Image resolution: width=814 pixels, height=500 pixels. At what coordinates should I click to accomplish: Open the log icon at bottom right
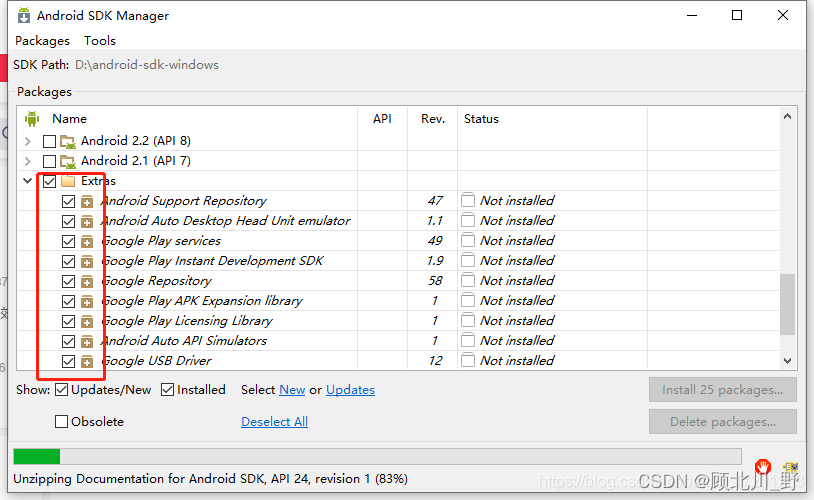pyautogui.click(x=791, y=467)
